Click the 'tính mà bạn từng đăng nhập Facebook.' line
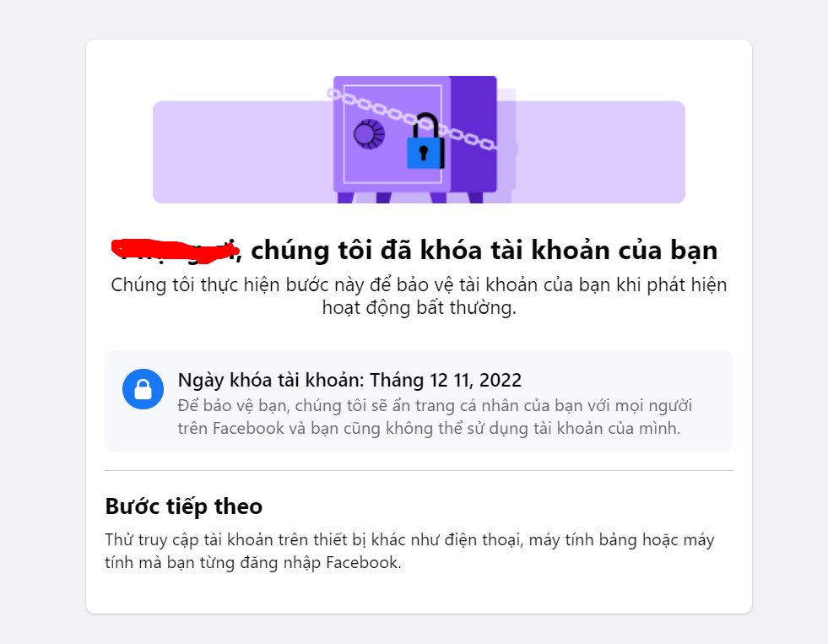 [253, 563]
